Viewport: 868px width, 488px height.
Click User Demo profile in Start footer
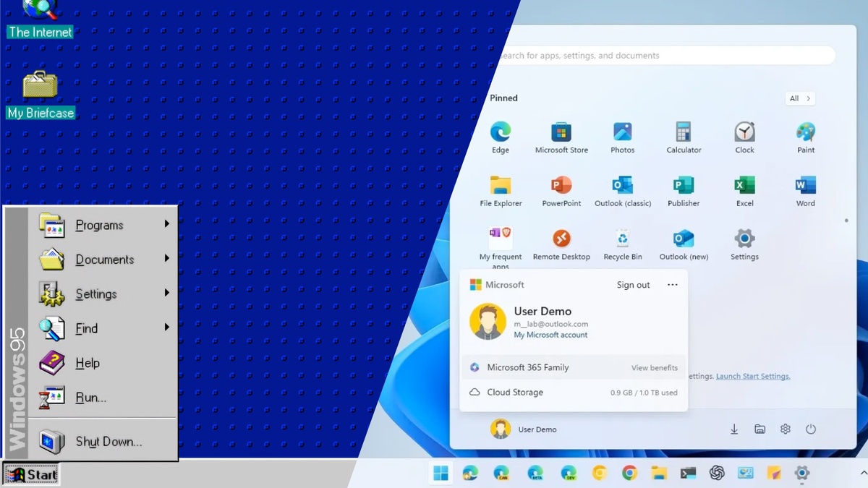click(524, 429)
